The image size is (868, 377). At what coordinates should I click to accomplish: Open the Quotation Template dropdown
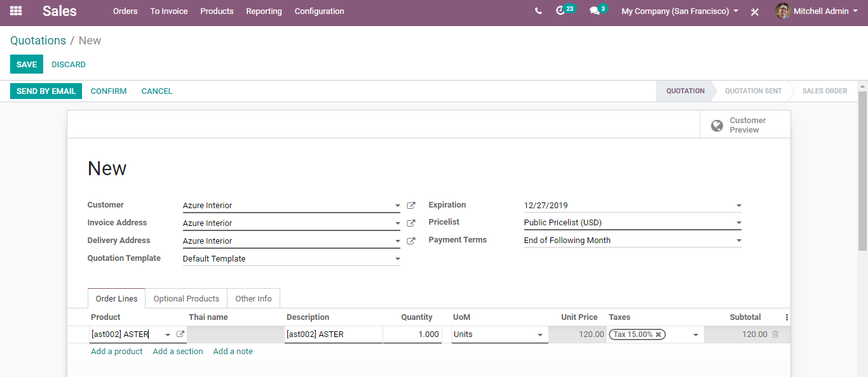397,259
